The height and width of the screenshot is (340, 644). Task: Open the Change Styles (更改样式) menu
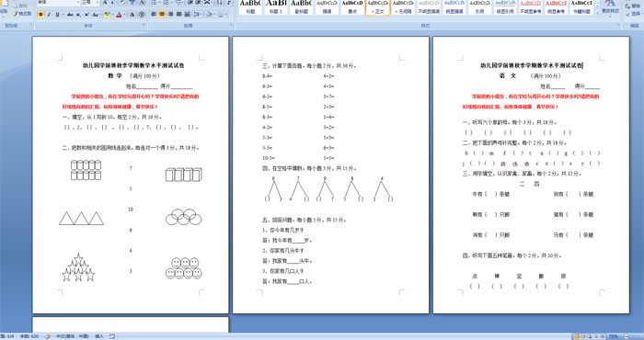[610, 7]
